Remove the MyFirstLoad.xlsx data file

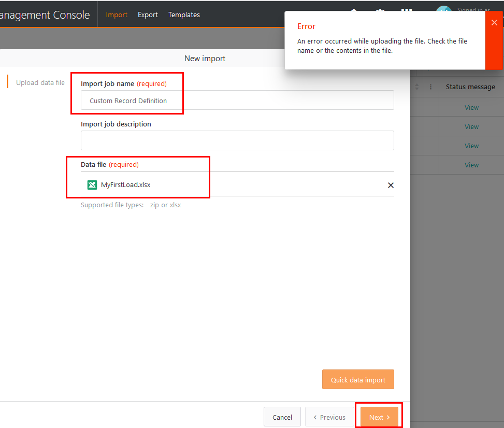tap(391, 185)
